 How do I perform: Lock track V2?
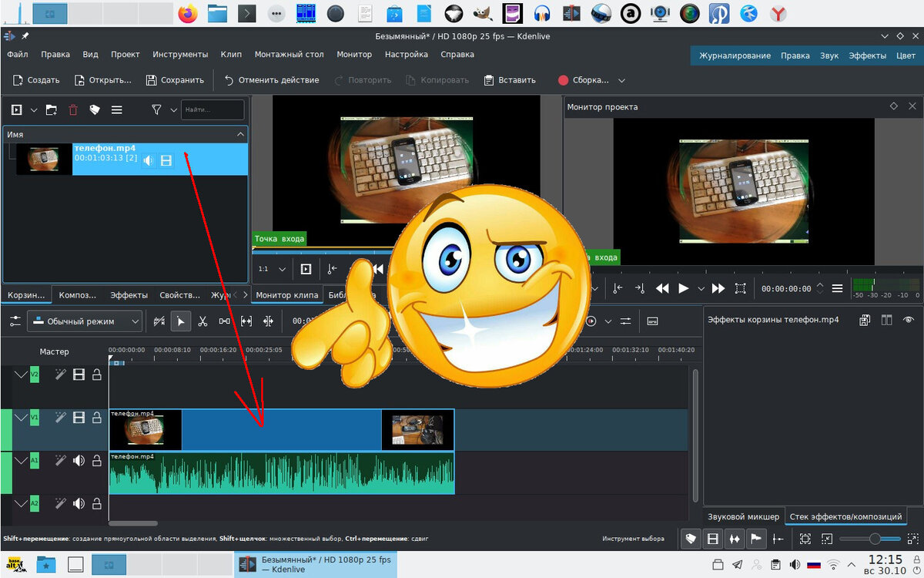[97, 375]
